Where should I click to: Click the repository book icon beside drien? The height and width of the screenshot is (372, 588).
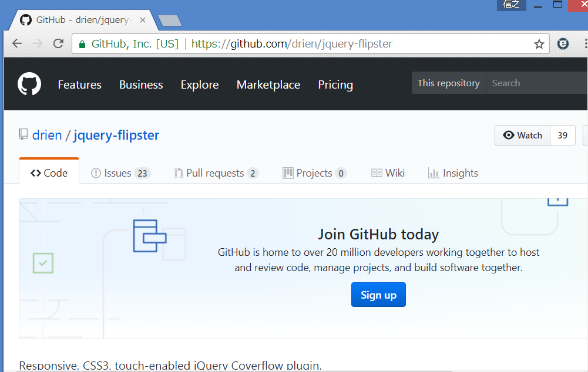23,134
